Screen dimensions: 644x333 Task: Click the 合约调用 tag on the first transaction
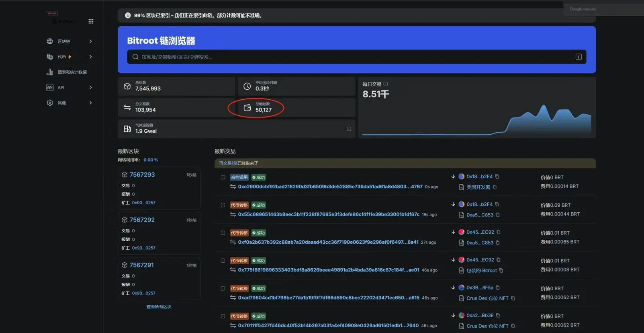pyautogui.click(x=239, y=177)
